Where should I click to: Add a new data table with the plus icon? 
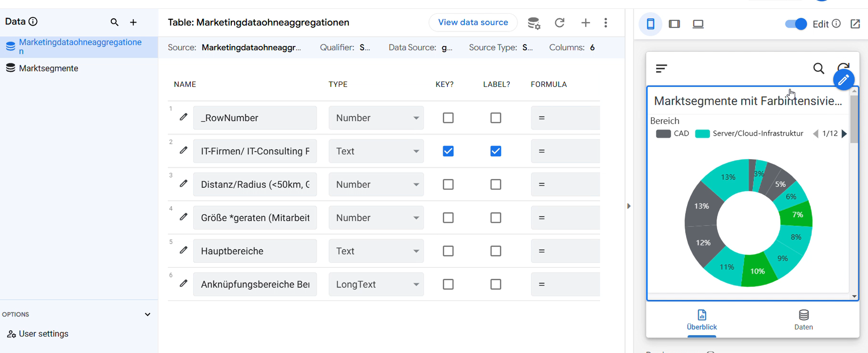click(x=133, y=22)
